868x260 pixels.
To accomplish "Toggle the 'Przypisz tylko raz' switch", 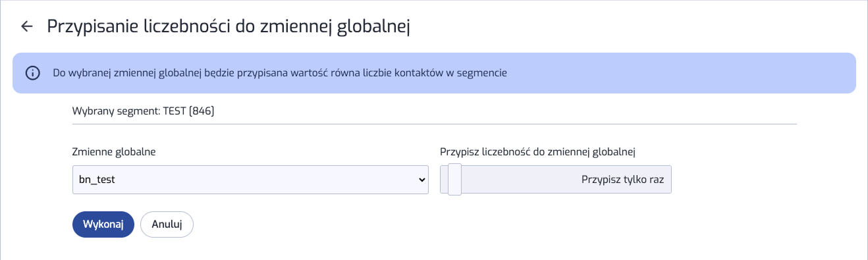I will pos(556,179).
